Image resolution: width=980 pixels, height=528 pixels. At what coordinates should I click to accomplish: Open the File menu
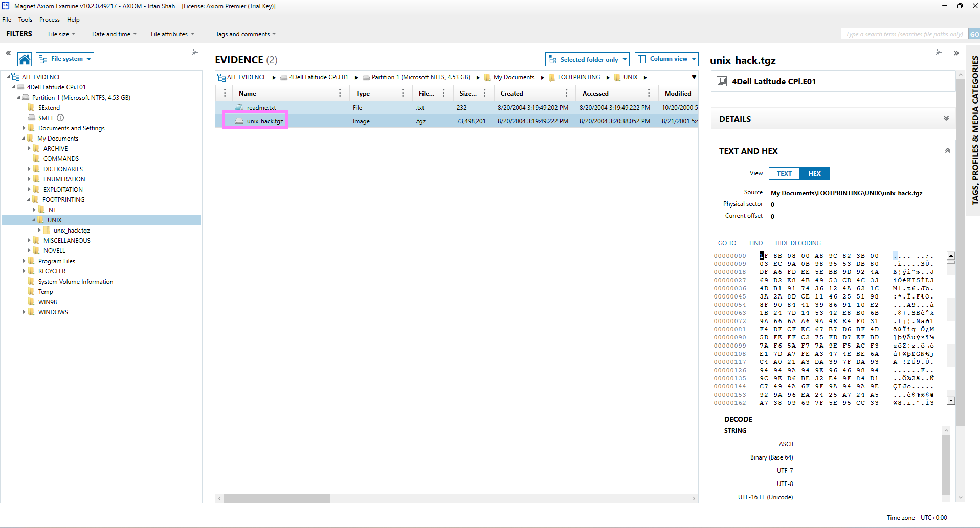[7, 20]
